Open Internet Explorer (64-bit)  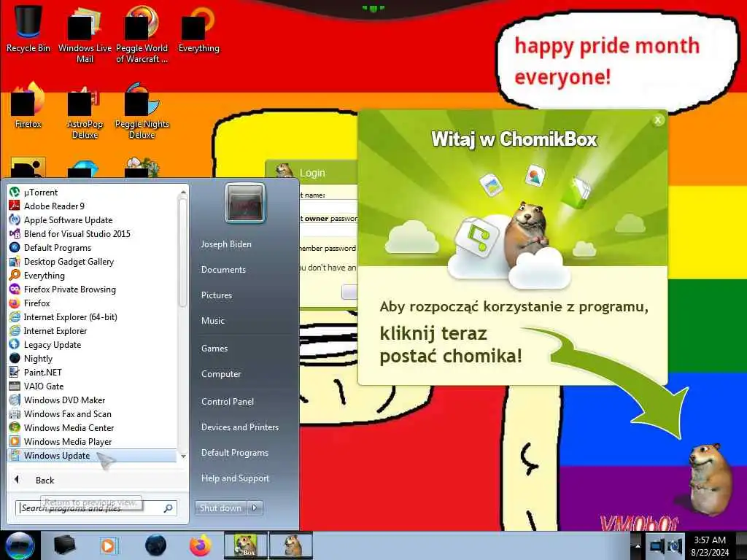point(92,316)
